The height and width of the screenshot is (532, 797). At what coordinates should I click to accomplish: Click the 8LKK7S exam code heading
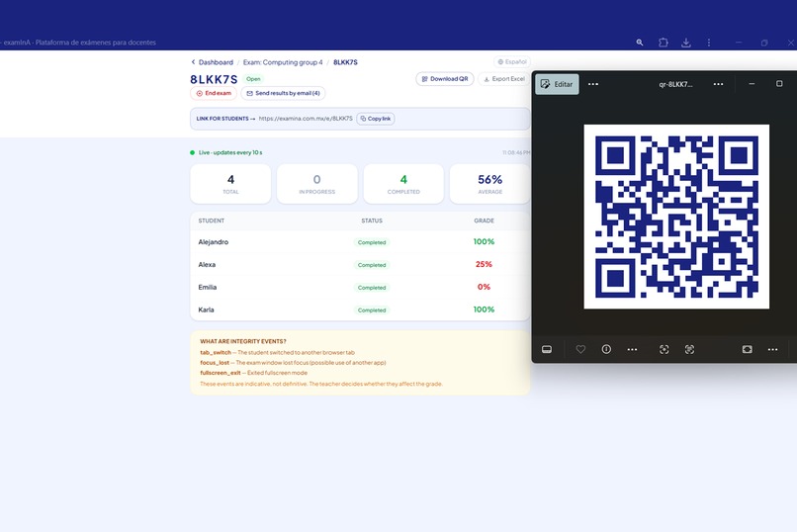pyautogui.click(x=214, y=79)
